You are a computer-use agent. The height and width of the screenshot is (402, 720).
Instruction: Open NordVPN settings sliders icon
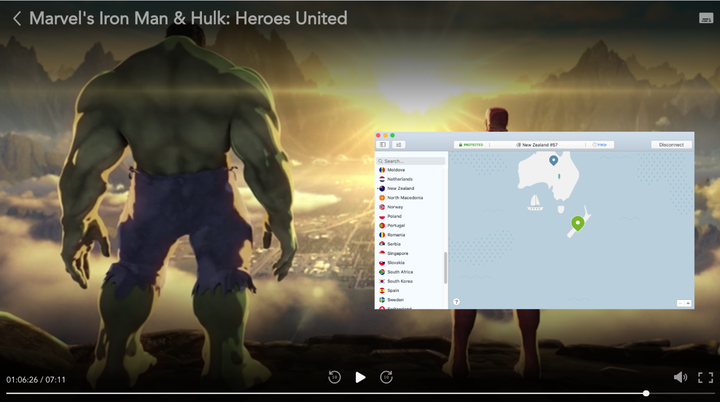click(399, 145)
